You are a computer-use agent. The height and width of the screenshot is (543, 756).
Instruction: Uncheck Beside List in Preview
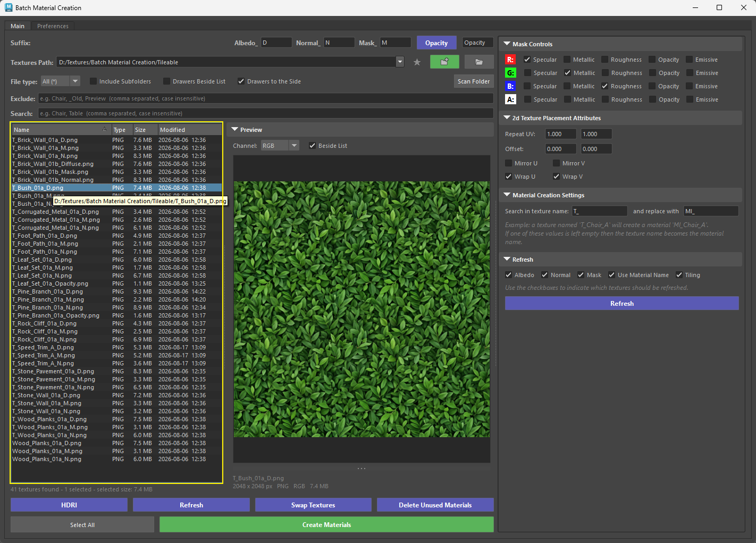[x=313, y=146]
